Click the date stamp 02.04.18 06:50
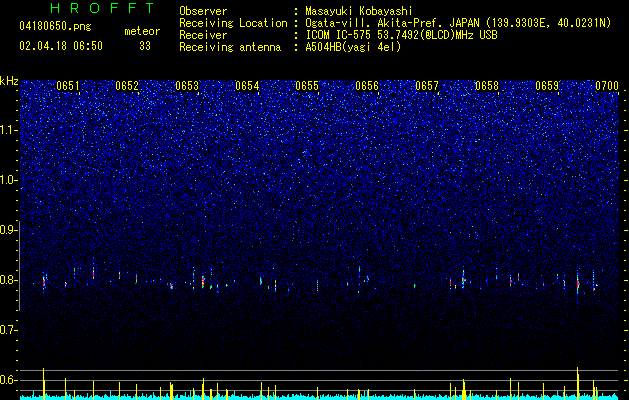This screenshot has height=400, width=629. tap(61, 46)
